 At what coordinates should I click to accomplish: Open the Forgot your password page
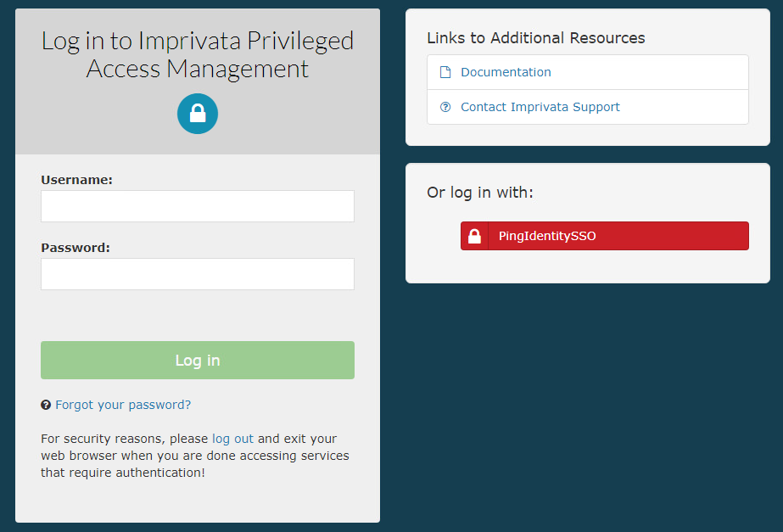pos(123,405)
